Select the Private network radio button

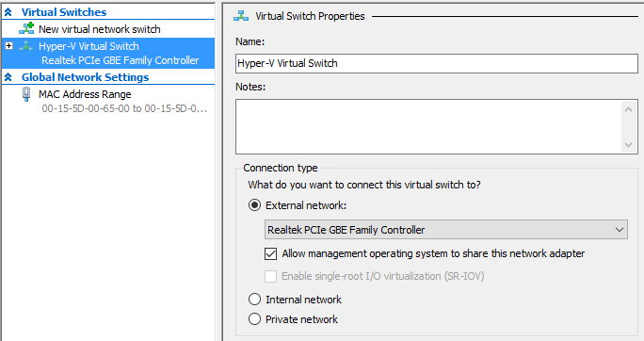tap(254, 318)
